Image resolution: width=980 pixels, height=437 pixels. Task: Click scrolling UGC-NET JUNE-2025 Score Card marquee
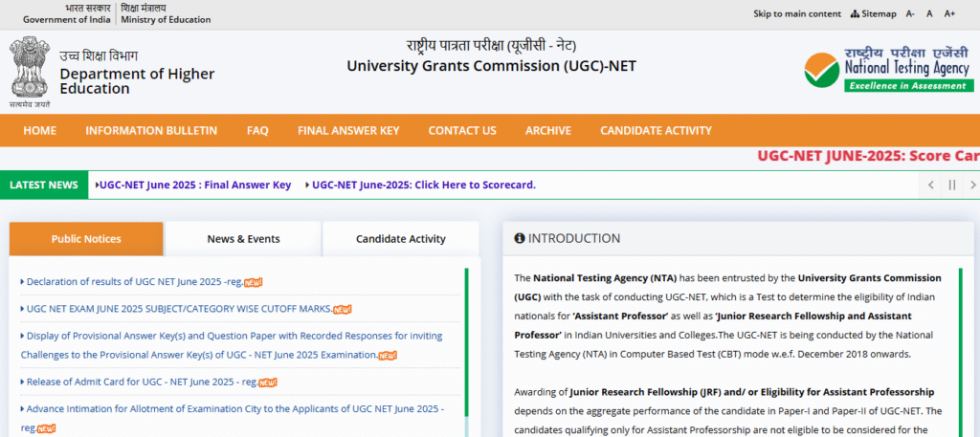(x=869, y=156)
